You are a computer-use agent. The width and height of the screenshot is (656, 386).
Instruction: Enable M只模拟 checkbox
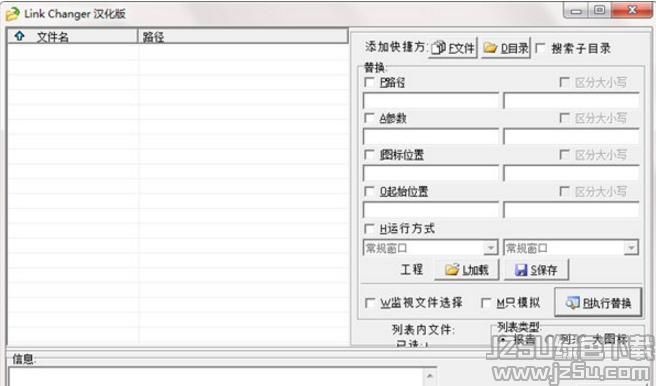486,302
